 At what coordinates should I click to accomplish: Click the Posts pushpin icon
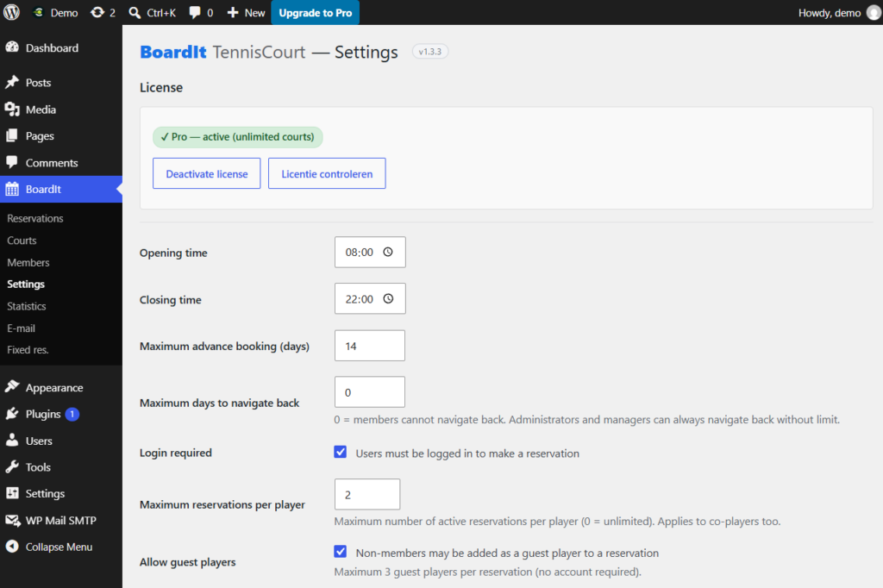coord(12,82)
